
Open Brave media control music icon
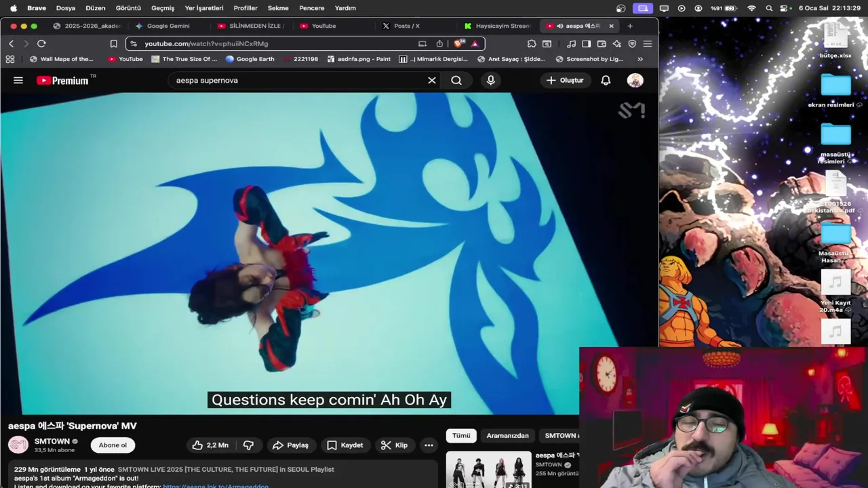coord(571,43)
